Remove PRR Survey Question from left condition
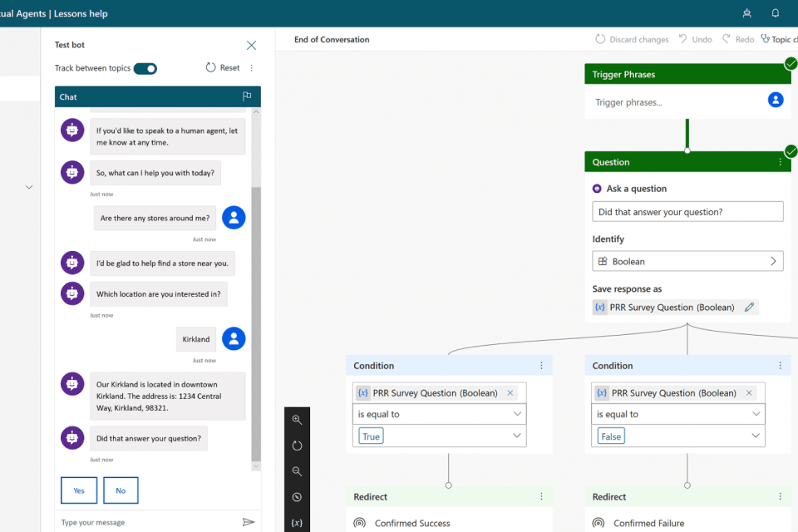Viewport: 798px width, 532px height. [510, 393]
